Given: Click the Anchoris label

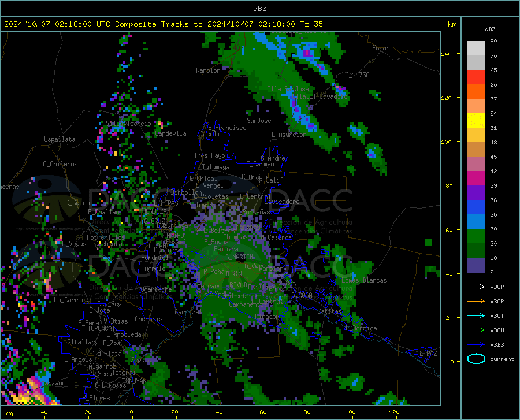Looking at the screenshot, I should (148, 319).
